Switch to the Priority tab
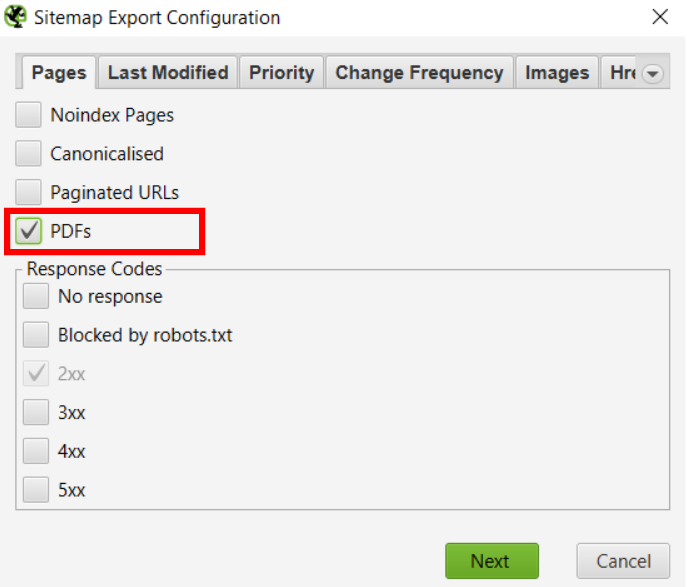Image resolution: width=687 pixels, height=587 pixels. 281,73
